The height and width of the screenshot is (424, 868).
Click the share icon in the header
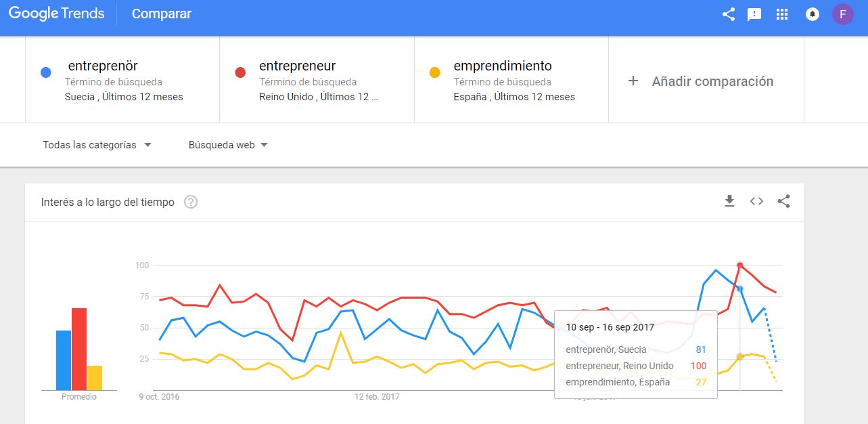coord(729,14)
